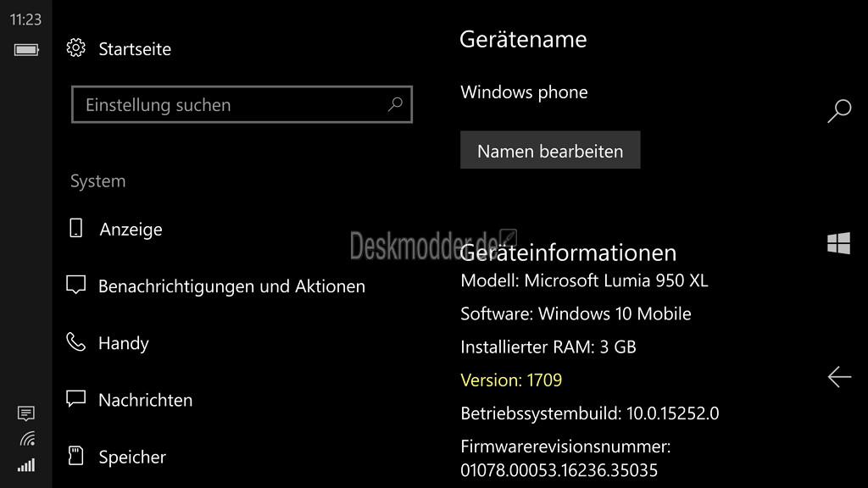This screenshot has width=868, height=488.
Task: Click the message notification status icon
Action: click(26, 413)
